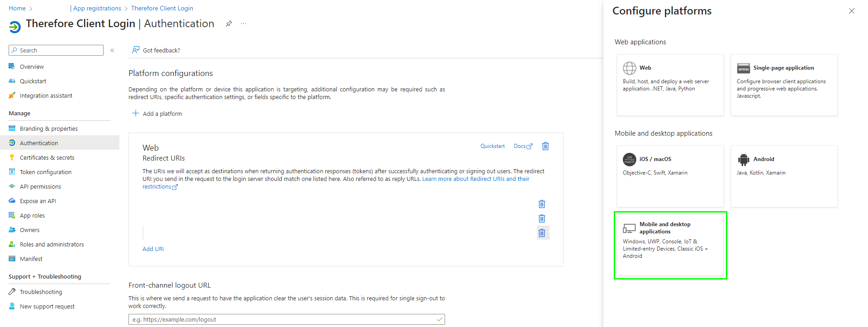Image resolution: width=868 pixels, height=327 pixels.
Task: Select the Single-page application tile
Action: point(784,85)
